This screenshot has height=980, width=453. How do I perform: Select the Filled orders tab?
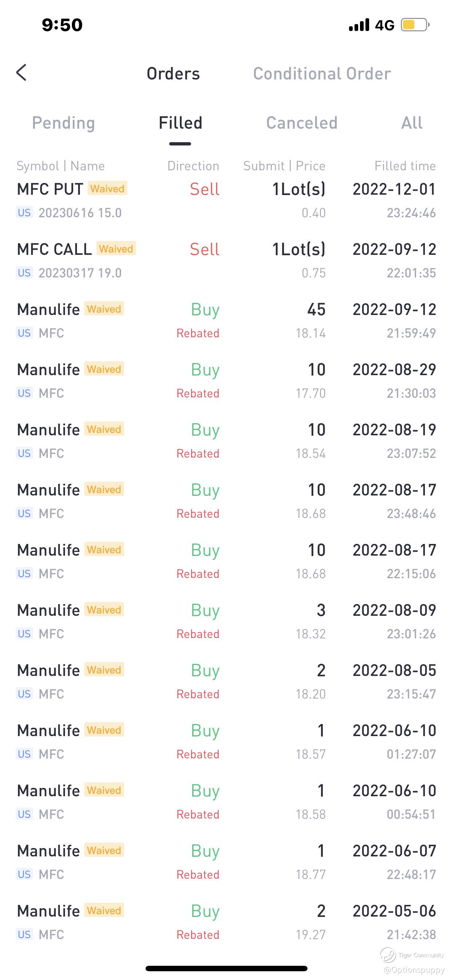coord(181,123)
